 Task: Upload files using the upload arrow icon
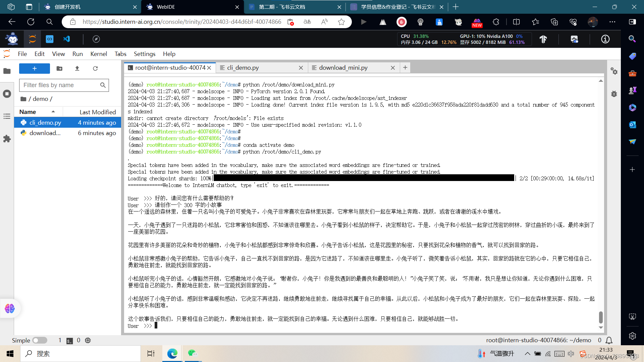pyautogui.click(x=77, y=68)
